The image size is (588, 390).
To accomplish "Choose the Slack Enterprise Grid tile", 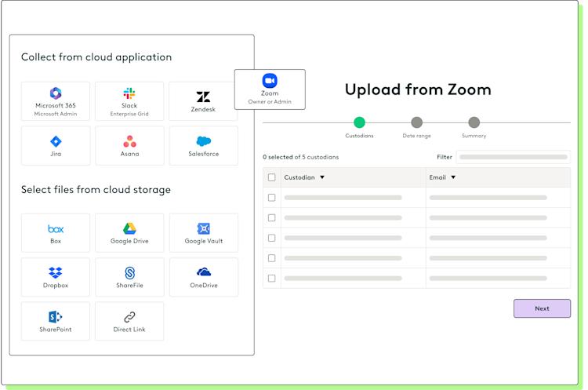I will (x=129, y=101).
